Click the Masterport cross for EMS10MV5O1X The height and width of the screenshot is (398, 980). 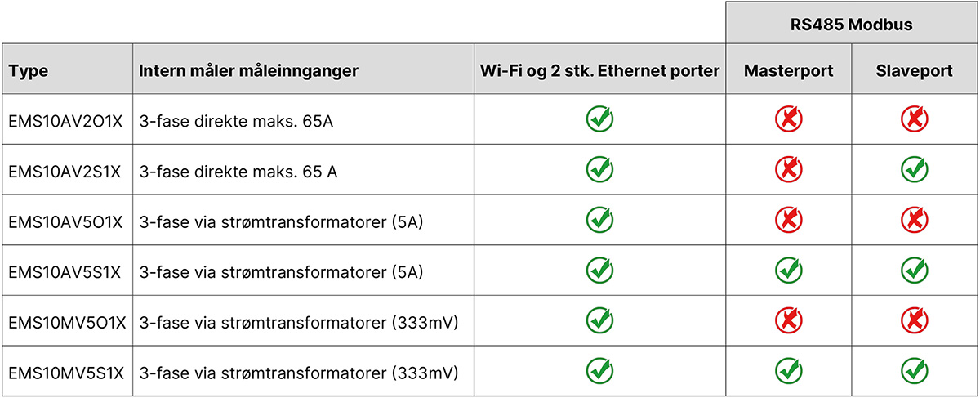click(788, 320)
